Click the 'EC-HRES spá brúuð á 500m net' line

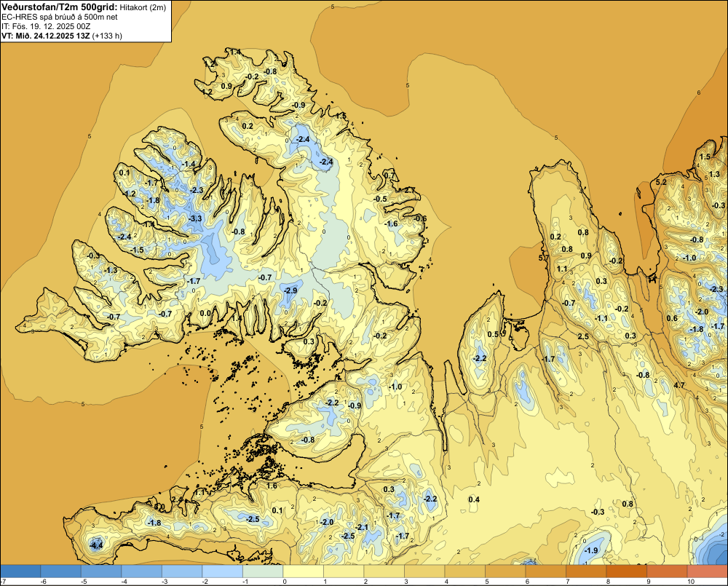tap(60, 17)
